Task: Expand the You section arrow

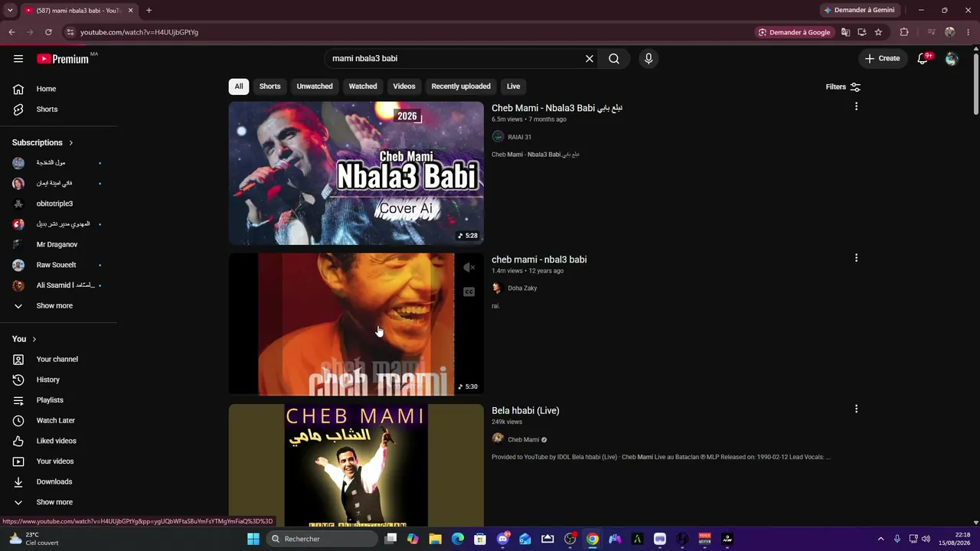Action: pyautogui.click(x=34, y=339)
